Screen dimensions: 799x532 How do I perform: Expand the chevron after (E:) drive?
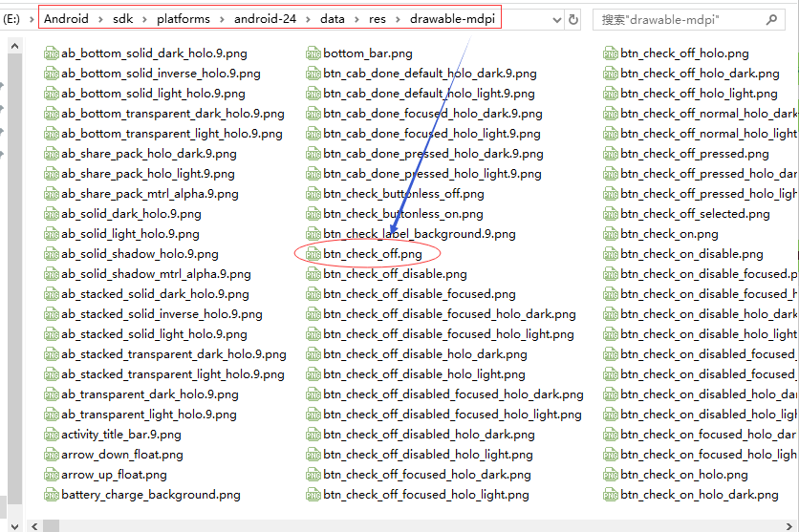32,19
